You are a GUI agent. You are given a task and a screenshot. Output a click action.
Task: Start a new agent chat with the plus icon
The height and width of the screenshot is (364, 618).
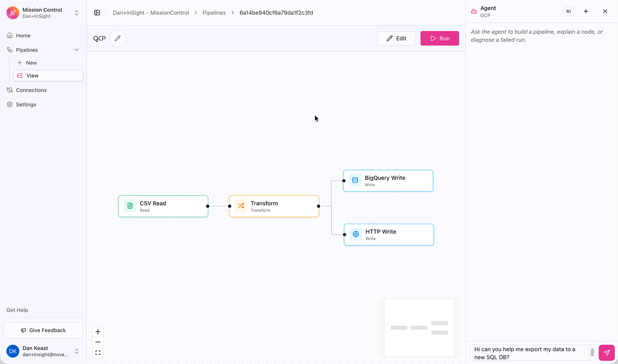[586, 11]
